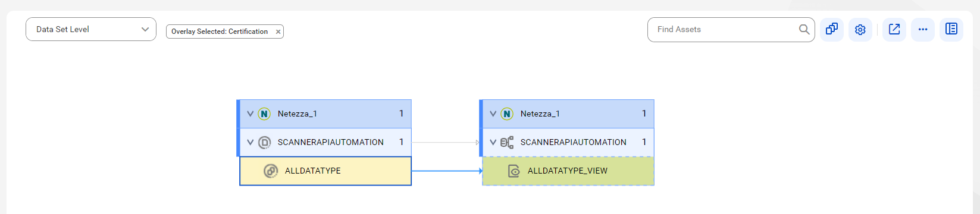Viewport: 980px width, 214px height.
Task: Select right Netezza_1 header label
Action: click(540, 114)
